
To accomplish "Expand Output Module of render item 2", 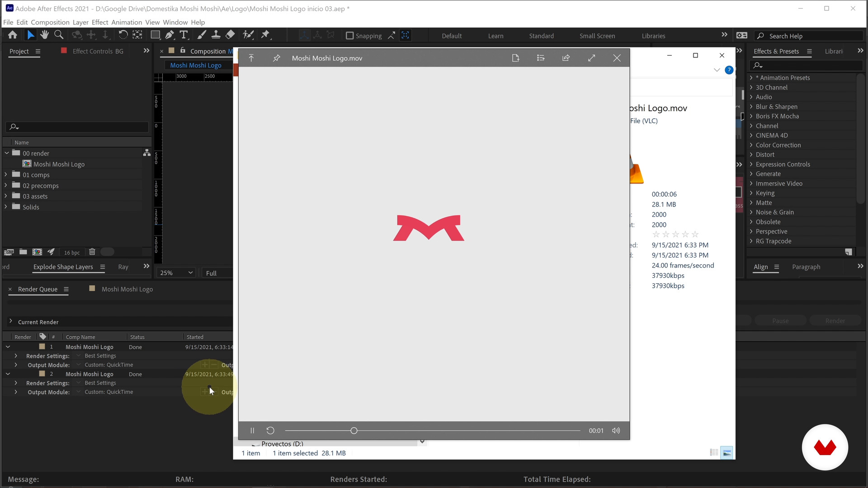I will pos(16,392).
